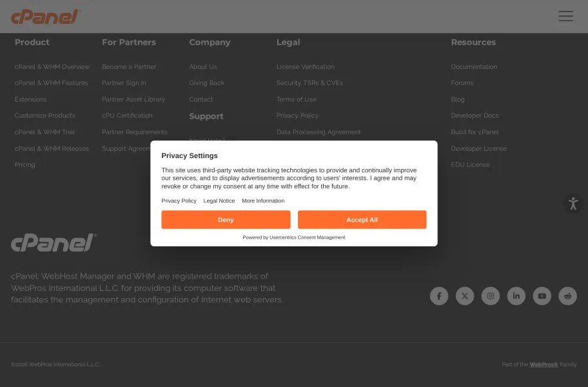
Task: Open the Data Processing Agreement
Action: (318, 132)
